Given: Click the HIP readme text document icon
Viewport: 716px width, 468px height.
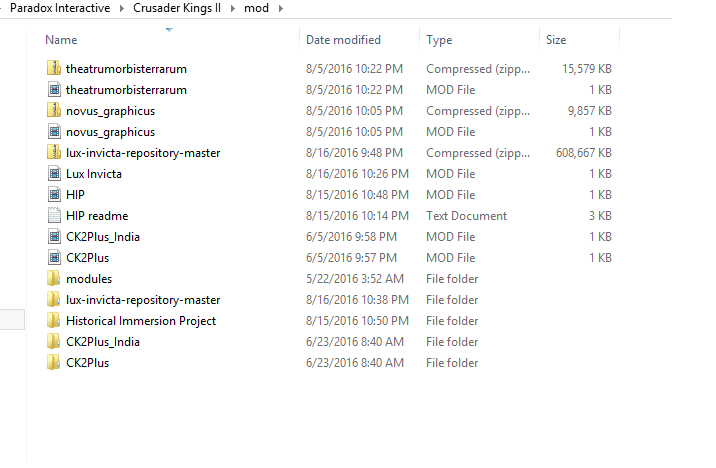Looking at the screenshot, I should pyautogui.click(x=54, y=216).
